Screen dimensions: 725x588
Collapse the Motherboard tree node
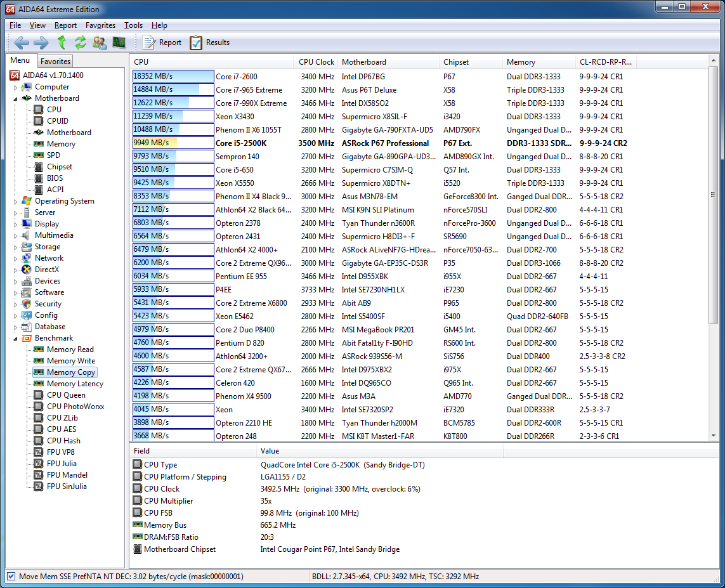[x=16, y=98]
